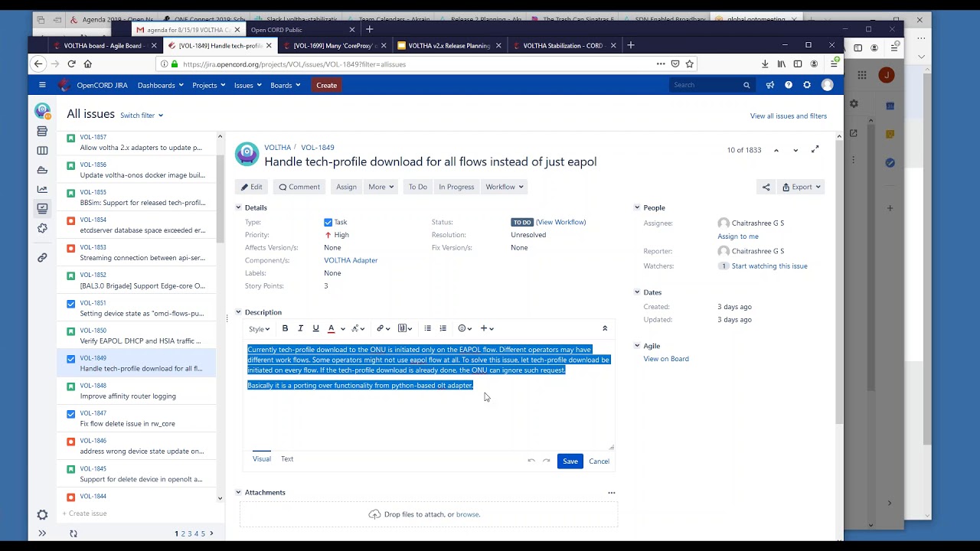Switch to the Text editor tab
Image resolution: width=980 pixels, height=551 pixels.
(287, 459)
